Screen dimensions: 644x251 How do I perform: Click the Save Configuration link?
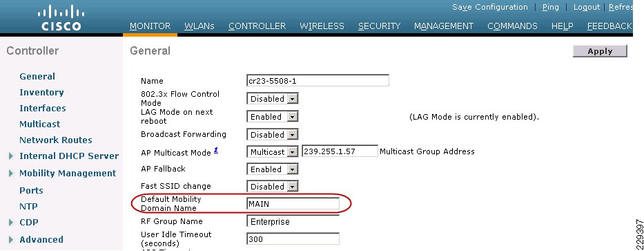(489, 7)
